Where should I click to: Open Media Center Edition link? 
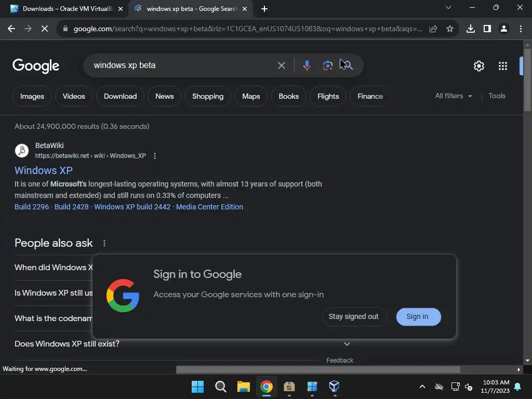point(209,207)
